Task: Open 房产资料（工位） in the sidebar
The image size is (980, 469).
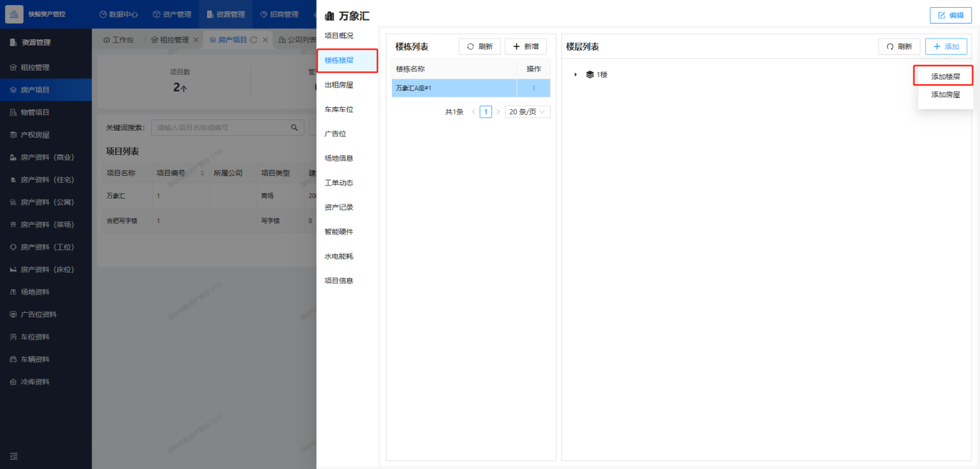Action: [46, 247]
